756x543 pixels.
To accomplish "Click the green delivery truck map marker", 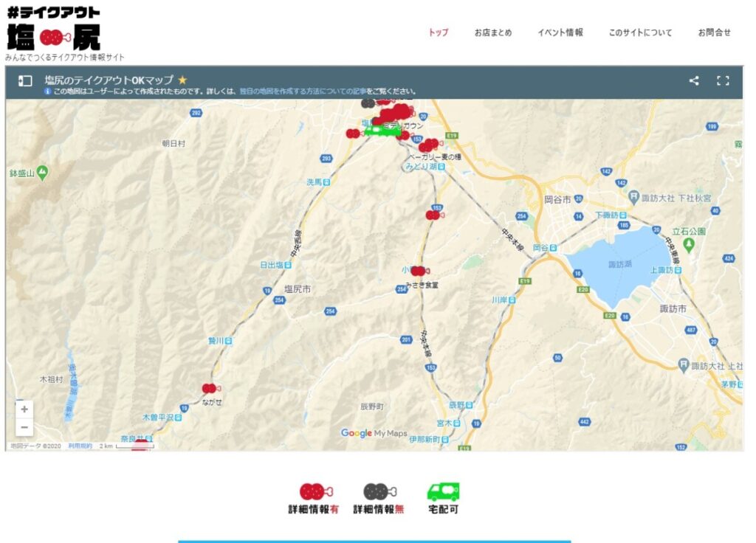I will point(382,130).
